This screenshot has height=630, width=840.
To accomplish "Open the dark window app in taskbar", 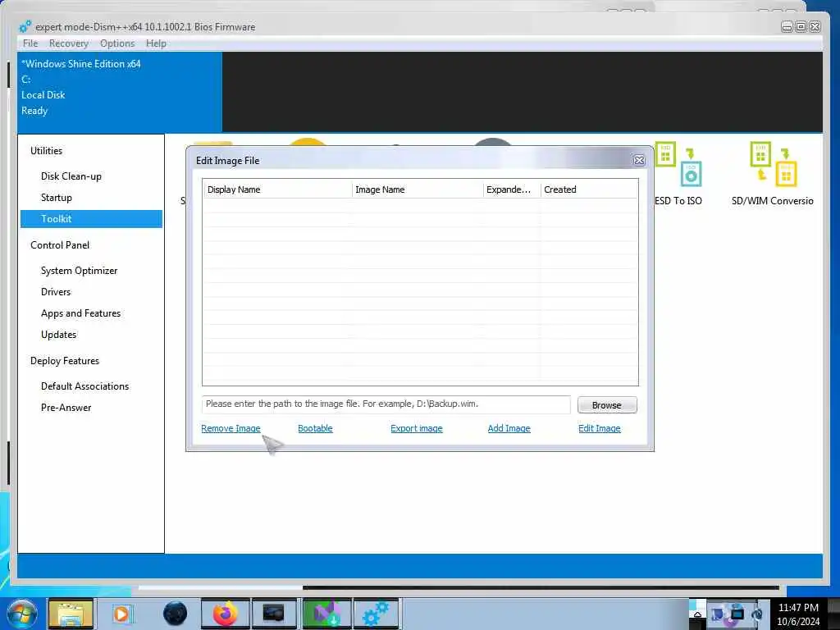I will [x=274, y=614].
